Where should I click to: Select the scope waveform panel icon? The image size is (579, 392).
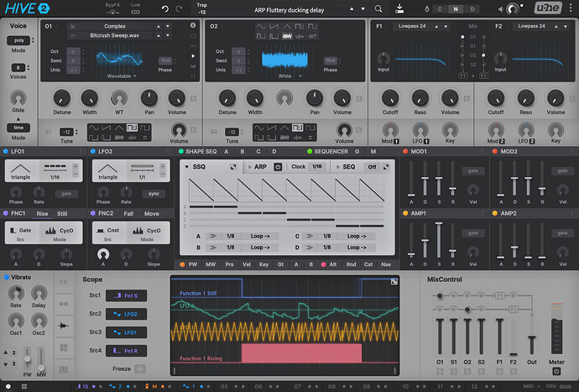(x=64, y=326)
